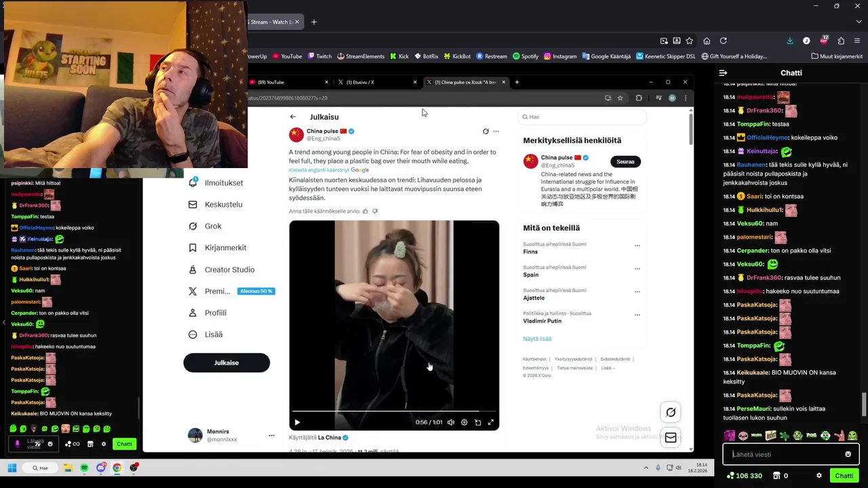Rate translation with thumbs down
The height and width of the screenshot is (488, 868).
point(374,211)
